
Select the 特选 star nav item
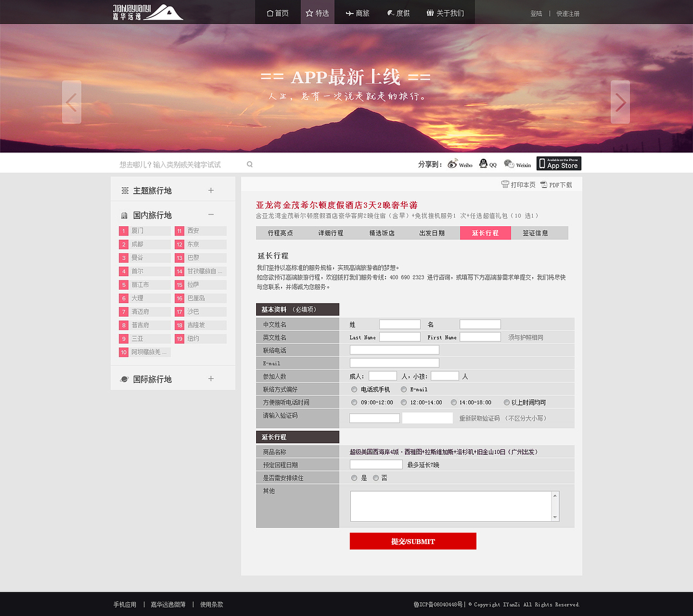point(317,13)
